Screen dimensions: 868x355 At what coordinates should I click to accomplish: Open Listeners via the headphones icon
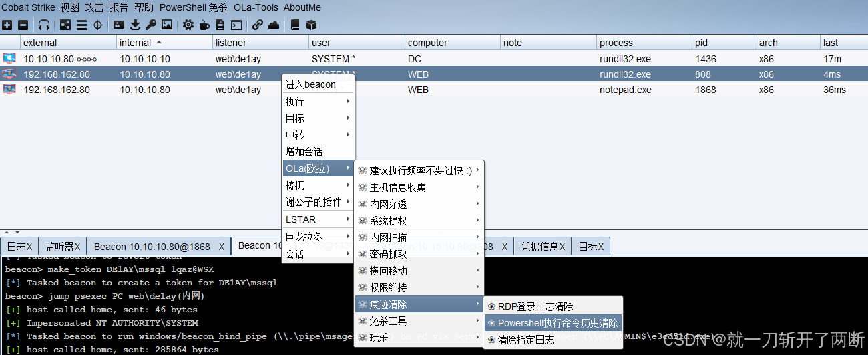pyautogui.click(x=44, y=25)
